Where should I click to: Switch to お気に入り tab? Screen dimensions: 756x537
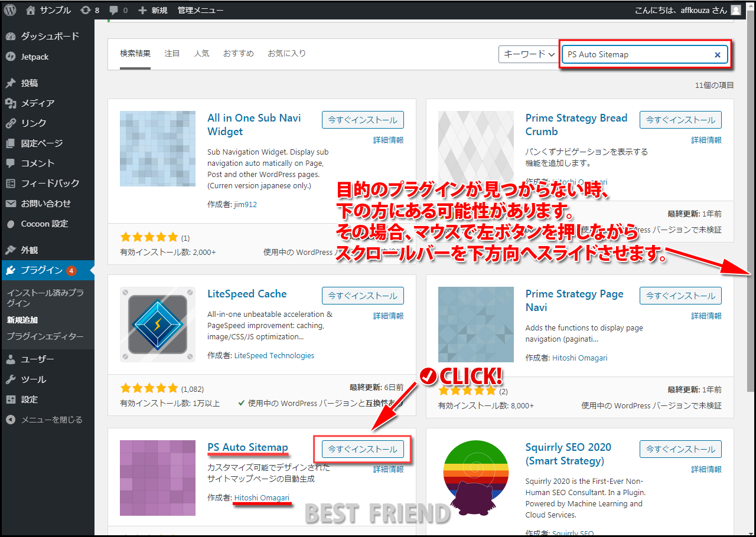[286, 54]
